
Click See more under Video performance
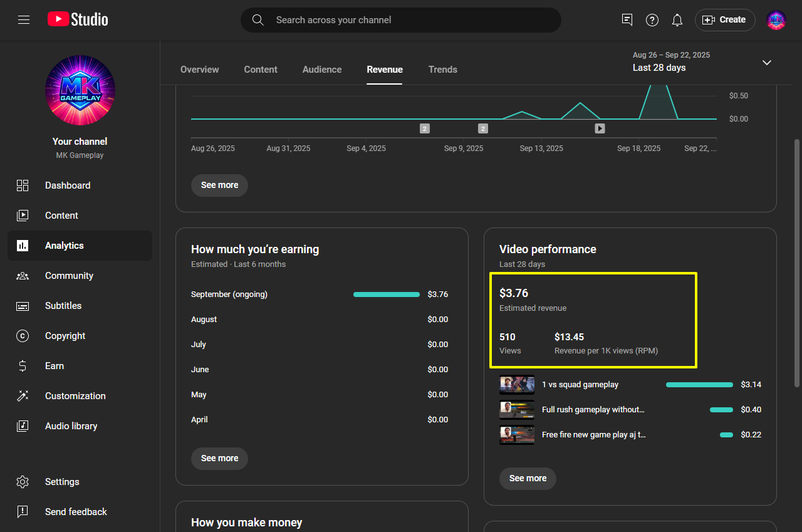pos(528,478)
